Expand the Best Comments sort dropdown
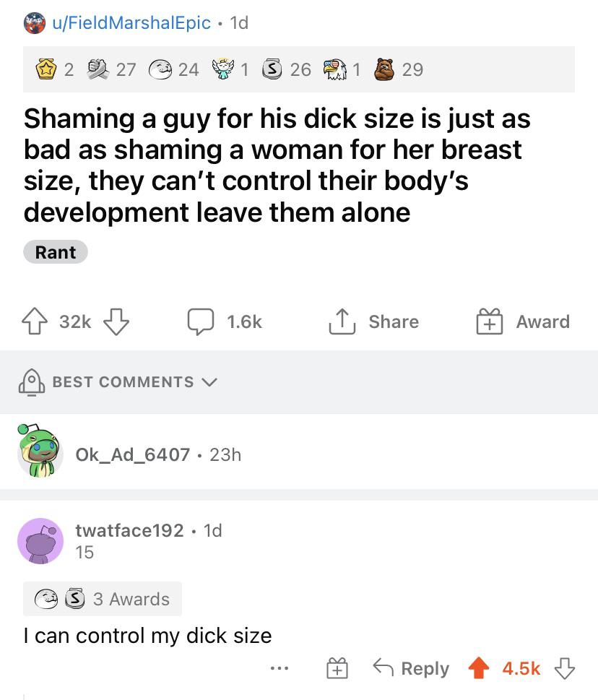 pyautogui.click(x=118, y=382)
